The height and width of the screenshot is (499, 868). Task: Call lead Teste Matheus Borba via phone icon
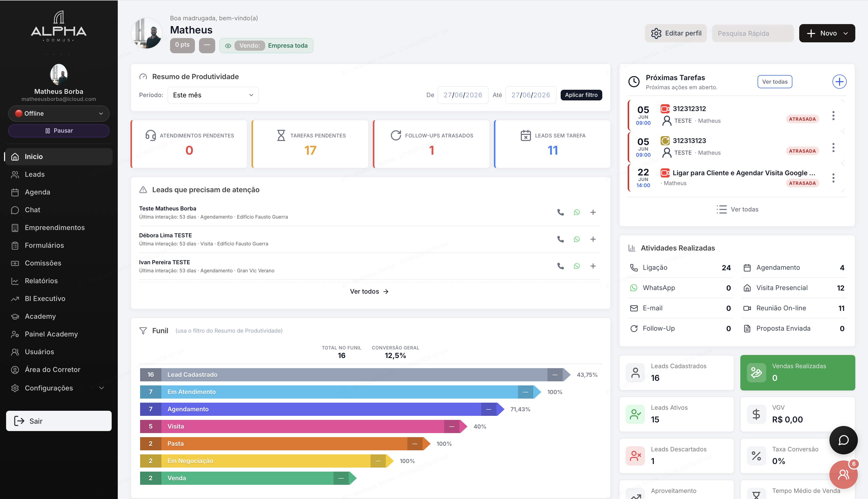pyautogui.click(x=560, y=212)
